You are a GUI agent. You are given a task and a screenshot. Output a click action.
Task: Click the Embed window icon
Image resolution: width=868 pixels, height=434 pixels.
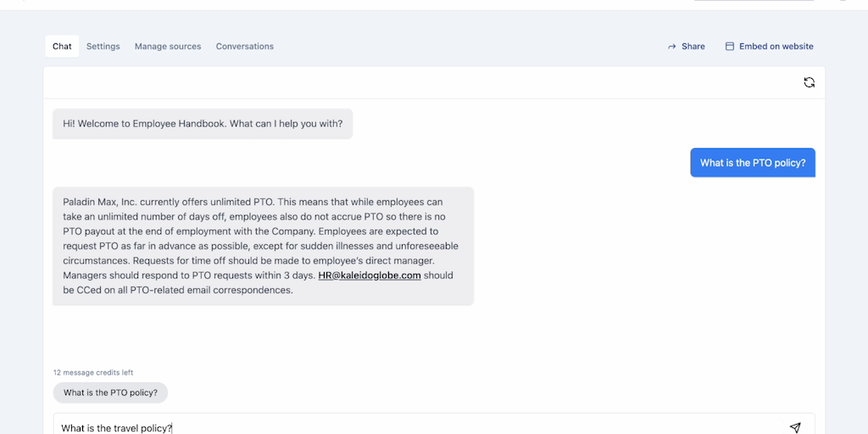click(729, 47)
